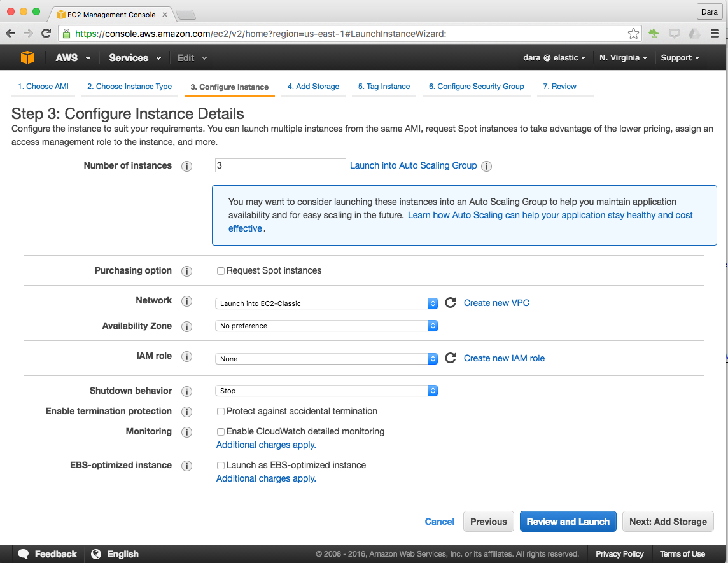The width and height of the screenshot is (728, 563).
Task: Click the browser forward arrow
Action: [x=29, y=34]
